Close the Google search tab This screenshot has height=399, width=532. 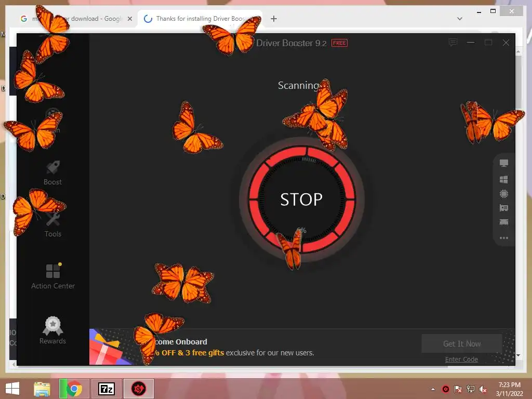[129, 19]
